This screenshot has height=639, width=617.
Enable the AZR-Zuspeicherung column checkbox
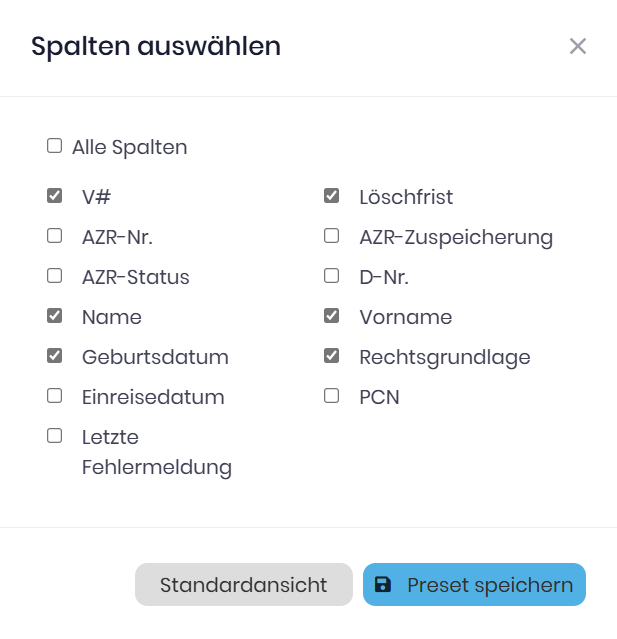point(332,236)
